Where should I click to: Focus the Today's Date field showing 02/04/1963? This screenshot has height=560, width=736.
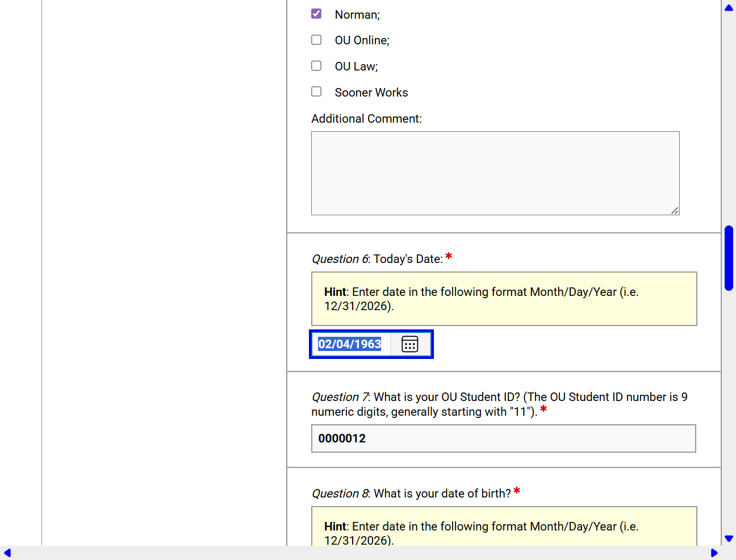[350, 344]
